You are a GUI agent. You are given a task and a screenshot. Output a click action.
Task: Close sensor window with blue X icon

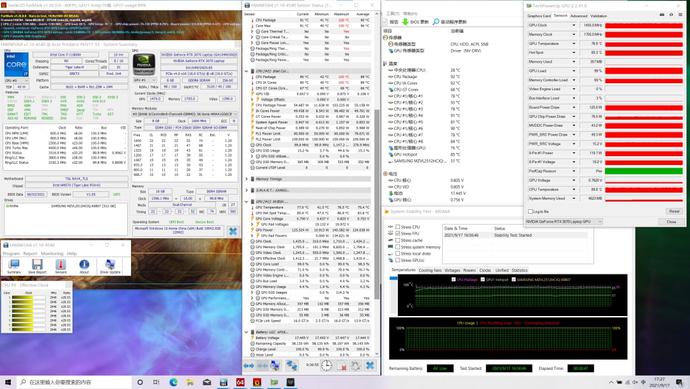[x=370, y=365]
